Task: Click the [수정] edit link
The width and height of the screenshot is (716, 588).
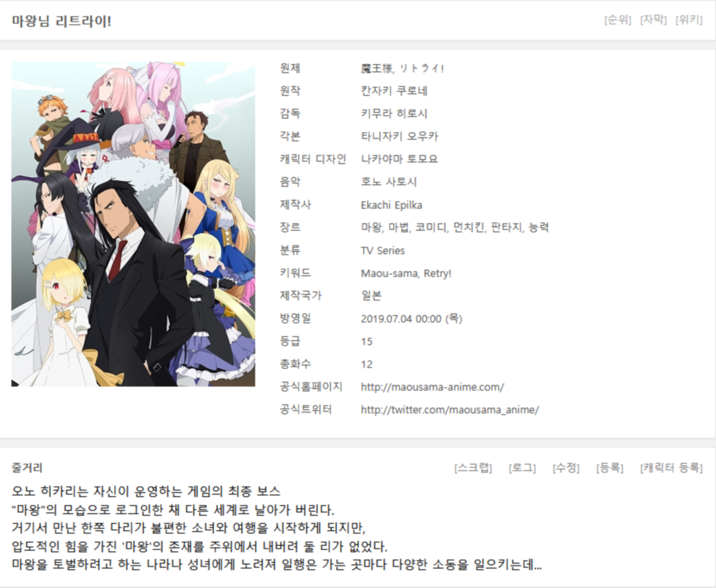Action: tap(566, 468)
